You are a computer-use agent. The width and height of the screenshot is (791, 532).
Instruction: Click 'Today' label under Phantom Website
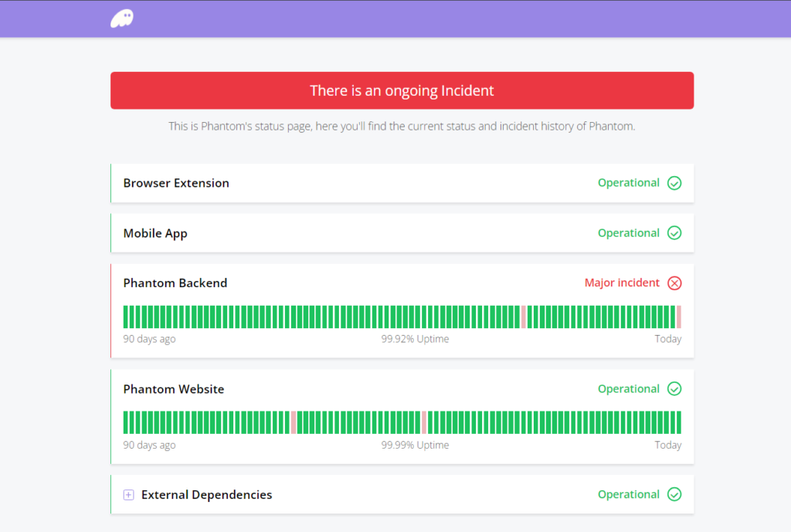point(668,445)
